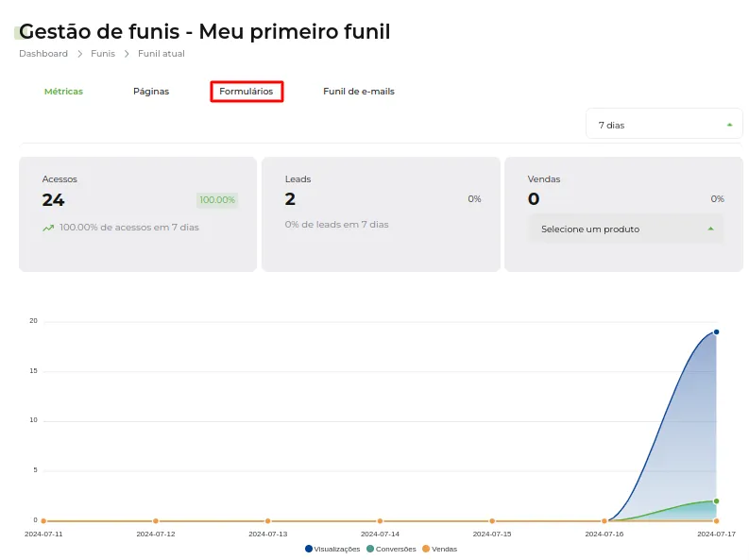Screen dimensions: 749x560
Task: Click the Dashboard breadcrumb link
Action: (43, 54)
